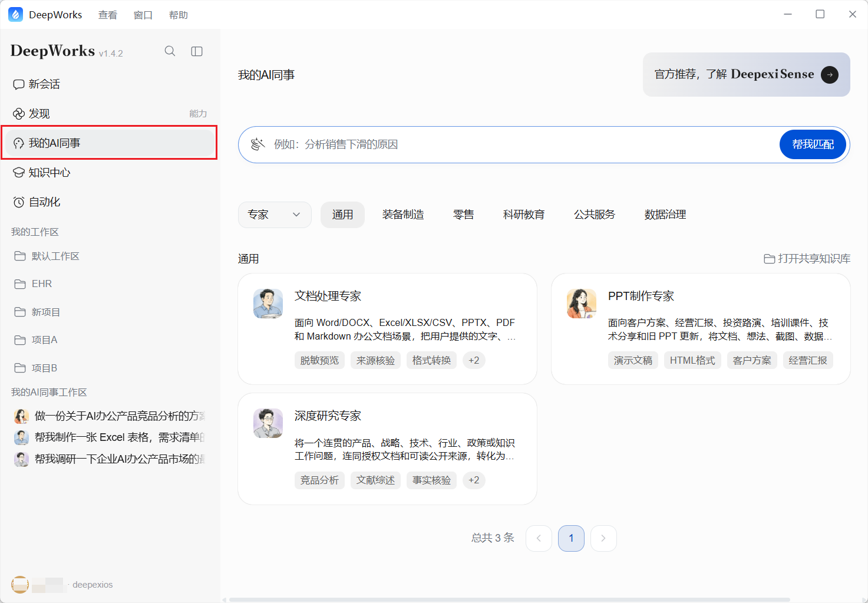The width and height of the screenshot is (868, 603).
Task: Click 深度研究专家 avatar thumbnail
Action: (x=268, y=423)
